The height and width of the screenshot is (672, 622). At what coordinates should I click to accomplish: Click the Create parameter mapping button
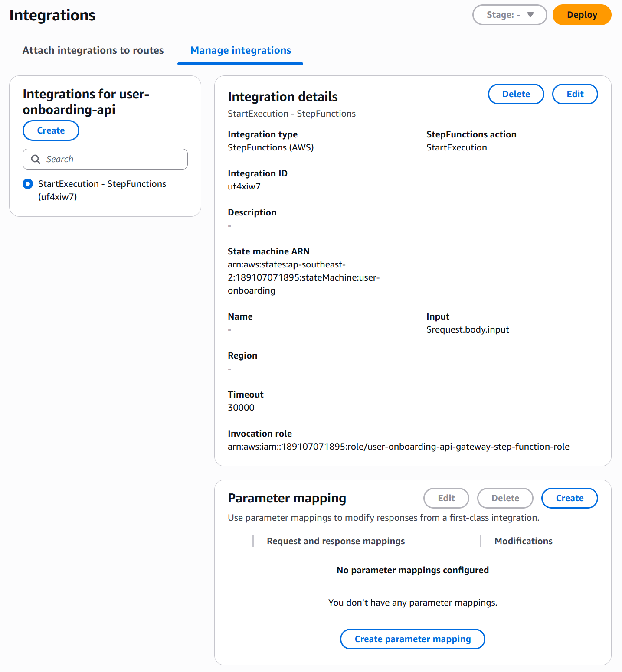(412, 639)
